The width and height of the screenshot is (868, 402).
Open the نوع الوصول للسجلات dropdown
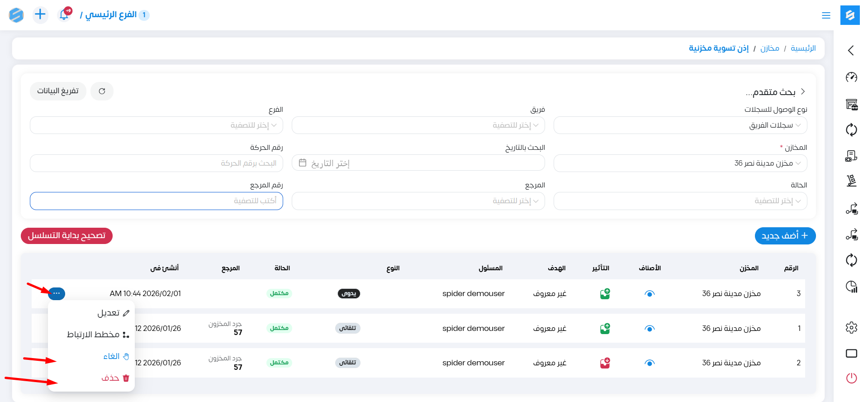point(680,125)
